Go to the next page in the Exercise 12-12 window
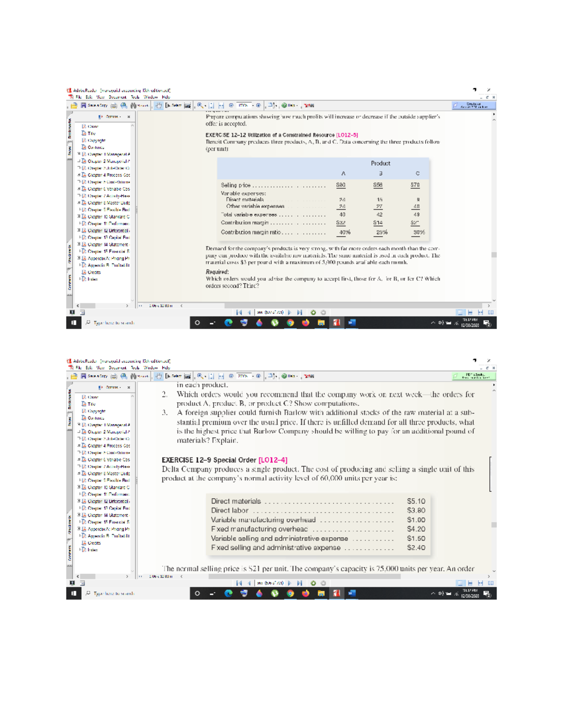Image resolution: width=563 pixels, height=728 pixels. pyautogui.click(x=289, y=312)
